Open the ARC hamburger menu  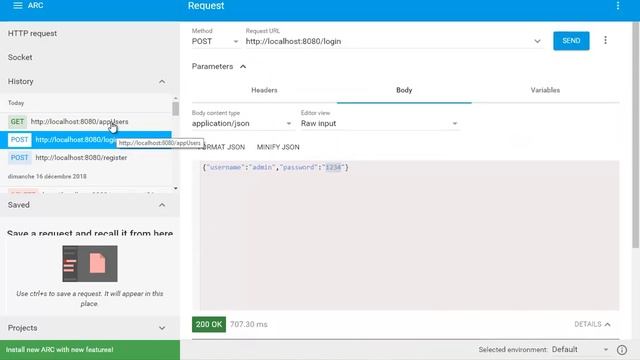18,5
